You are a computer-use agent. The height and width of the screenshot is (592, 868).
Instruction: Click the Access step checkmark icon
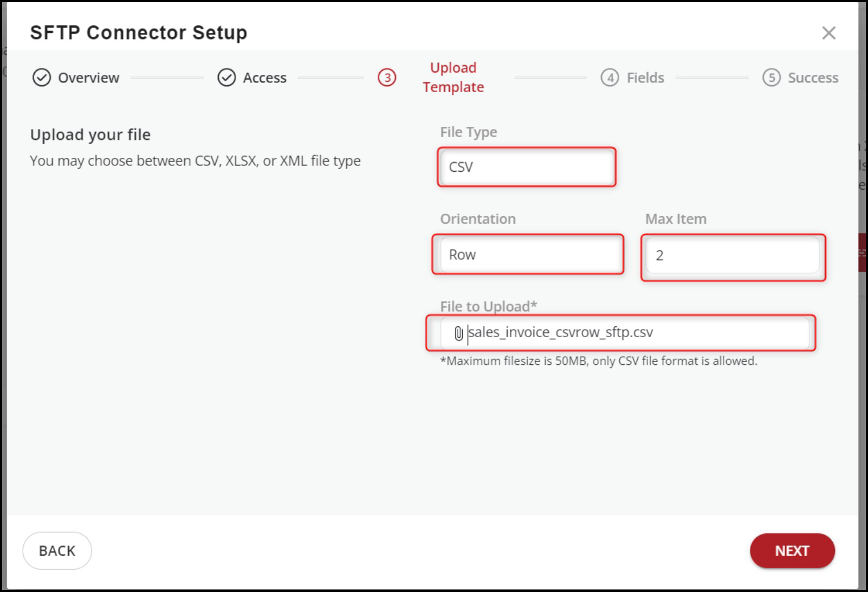click(226, 78)
